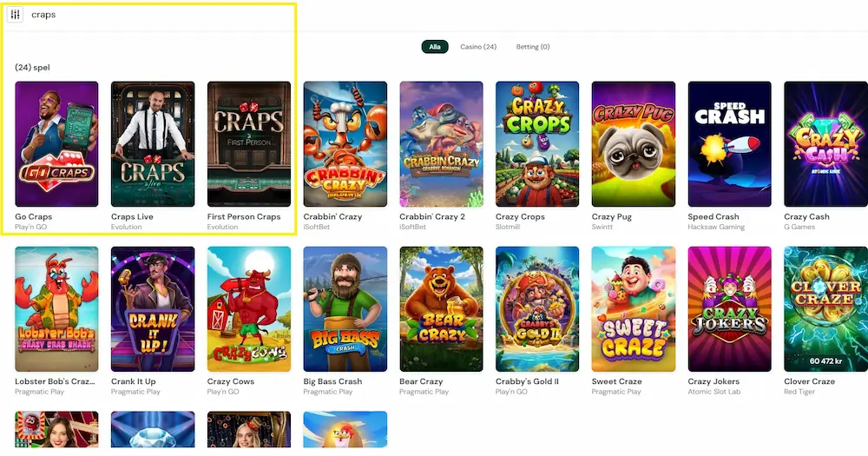Open the Crazy Crops game tile
868x456 pixels.
coord(537,144)
